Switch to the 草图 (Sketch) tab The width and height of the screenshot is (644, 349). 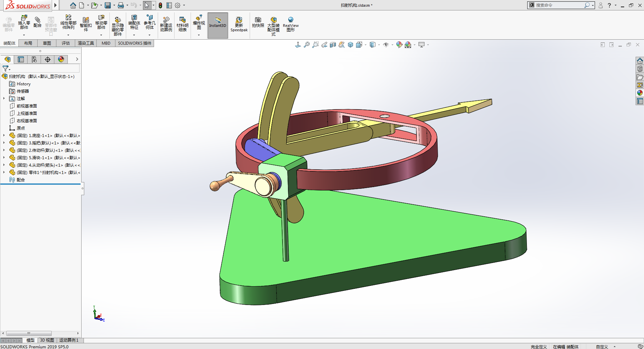pos(47,43)
